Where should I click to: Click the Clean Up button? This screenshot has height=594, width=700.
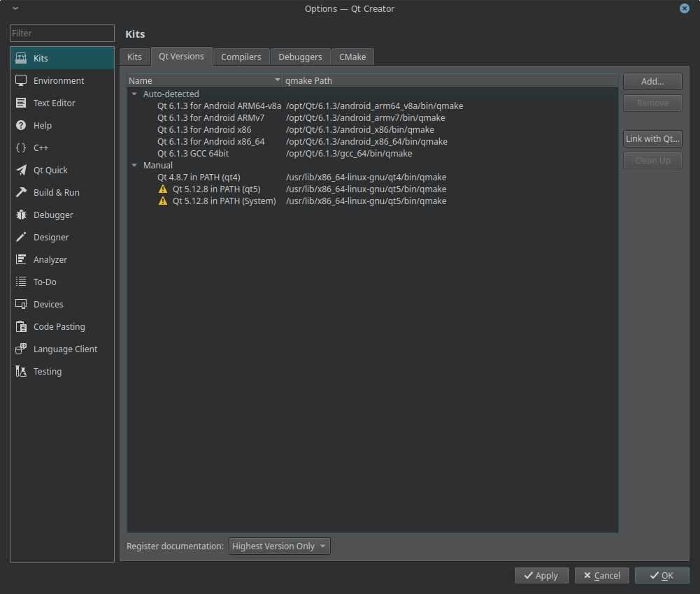click(652, 160)
